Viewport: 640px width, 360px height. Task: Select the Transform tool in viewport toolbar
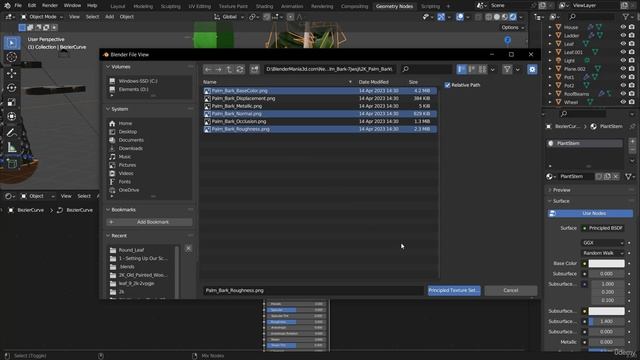(12, 117)
